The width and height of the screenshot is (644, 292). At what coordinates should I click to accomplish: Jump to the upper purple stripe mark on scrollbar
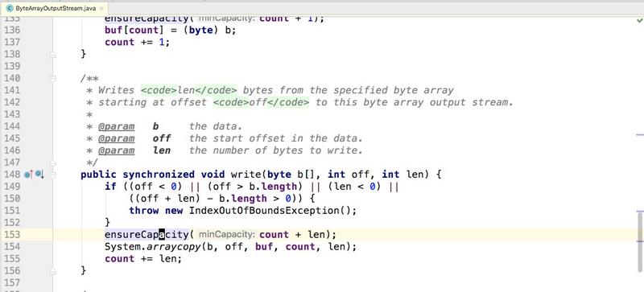pos(640,134)
